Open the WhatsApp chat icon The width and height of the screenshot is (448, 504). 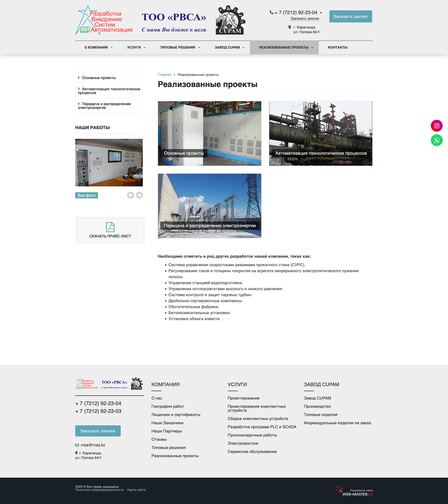coord(436,140)
